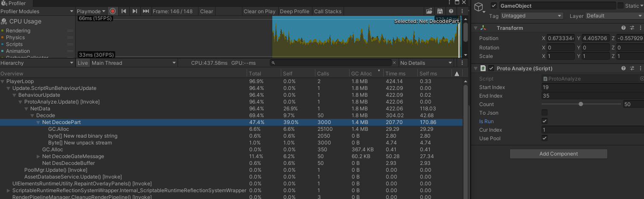Image resolution: width=644 pixels, height=199 pixels.
Task: Open the Main Thread selector dropdown
Action: click(x=134, y=63)
